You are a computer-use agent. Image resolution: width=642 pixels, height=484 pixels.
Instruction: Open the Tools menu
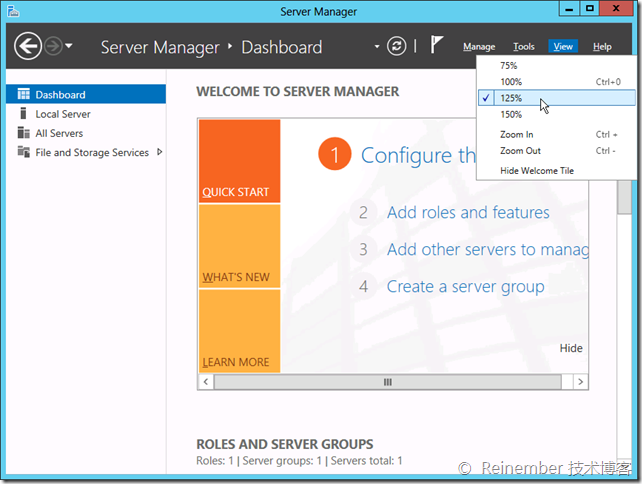(524, 47)
